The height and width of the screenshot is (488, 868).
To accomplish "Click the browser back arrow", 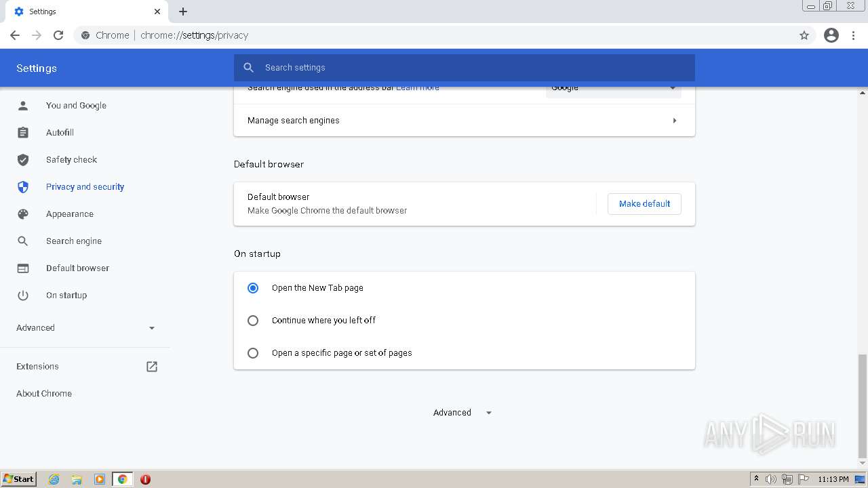I will point(15,35).
